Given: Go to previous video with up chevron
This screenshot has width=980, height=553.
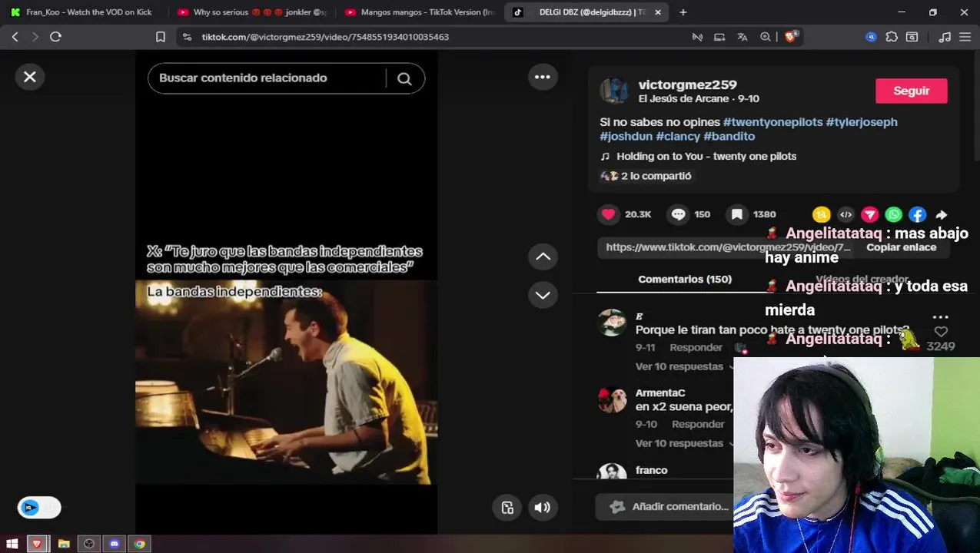Looking at the screenshot, I should (x=543, y=257).
